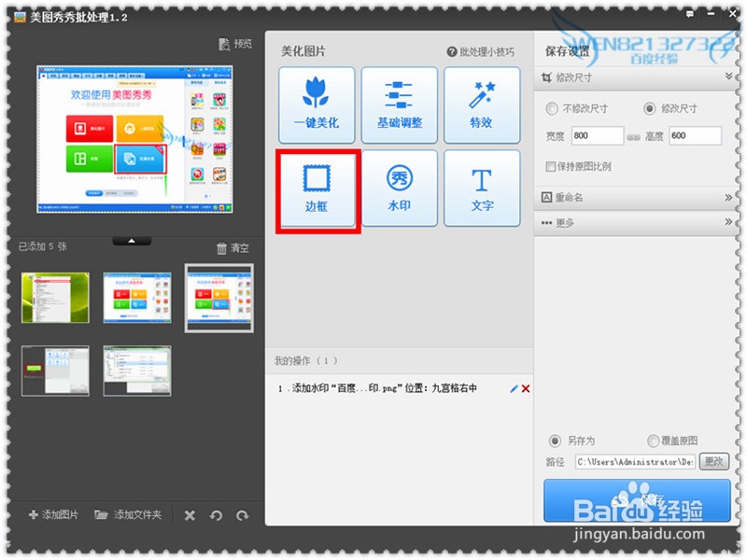
Task: Click the blue 保存 save button
Action: pos(636,500)
